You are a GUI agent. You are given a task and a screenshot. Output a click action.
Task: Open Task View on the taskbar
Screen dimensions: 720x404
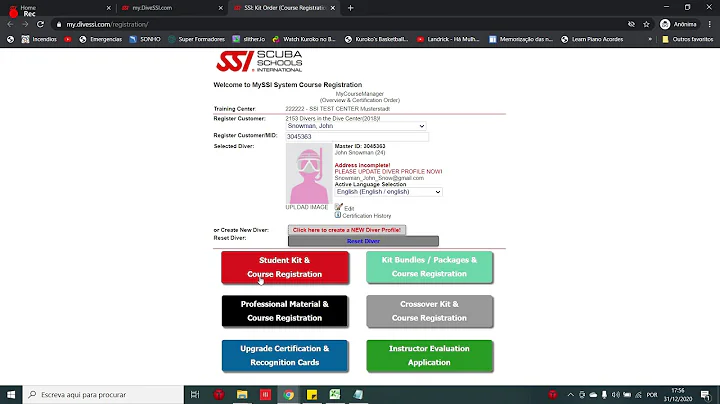coord(195,395)
